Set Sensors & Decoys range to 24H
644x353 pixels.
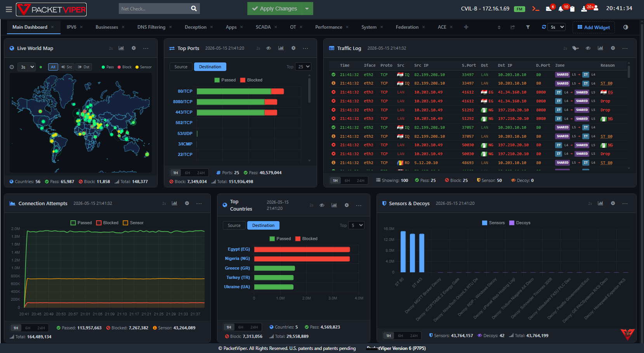pos(414,336)
